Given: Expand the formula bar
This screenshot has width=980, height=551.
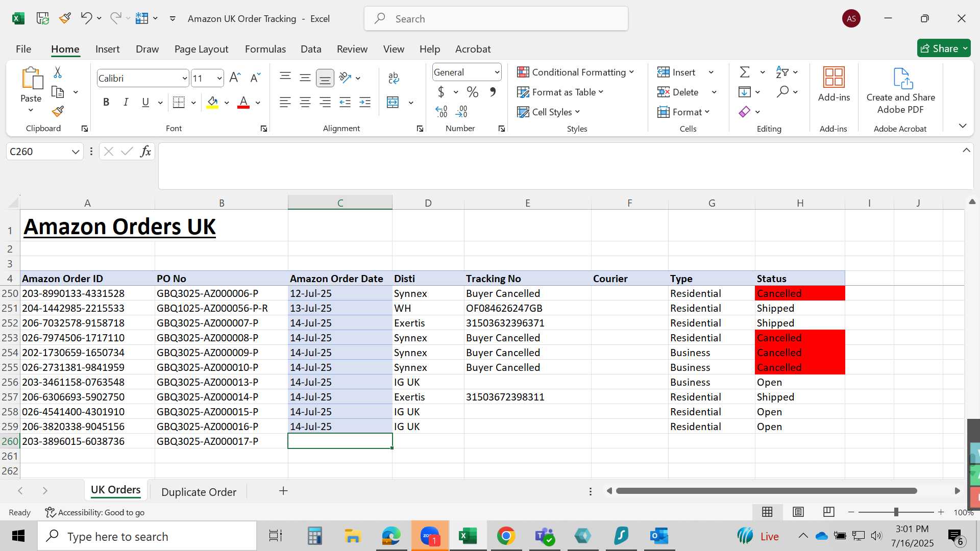Looking at the screenshot, I should point(966,151).
